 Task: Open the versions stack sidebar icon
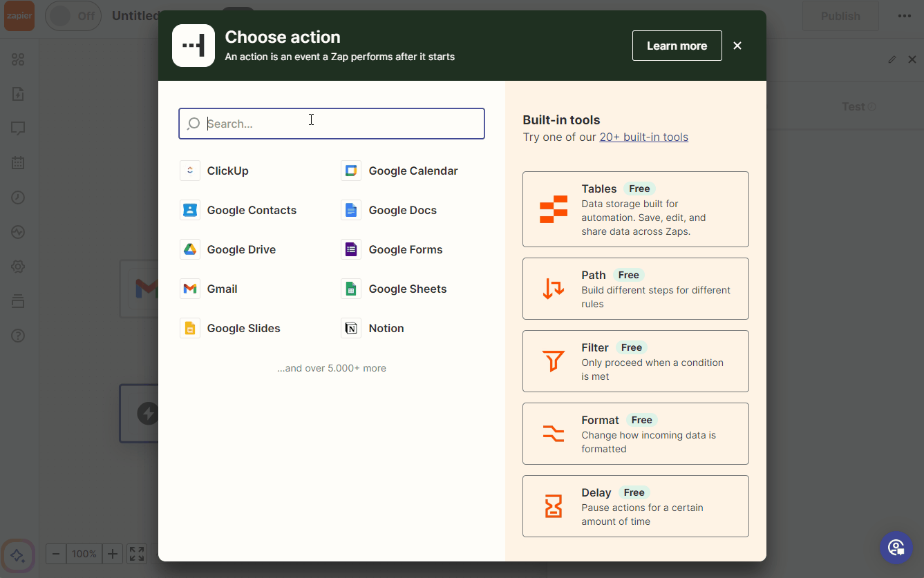[18, 301]
